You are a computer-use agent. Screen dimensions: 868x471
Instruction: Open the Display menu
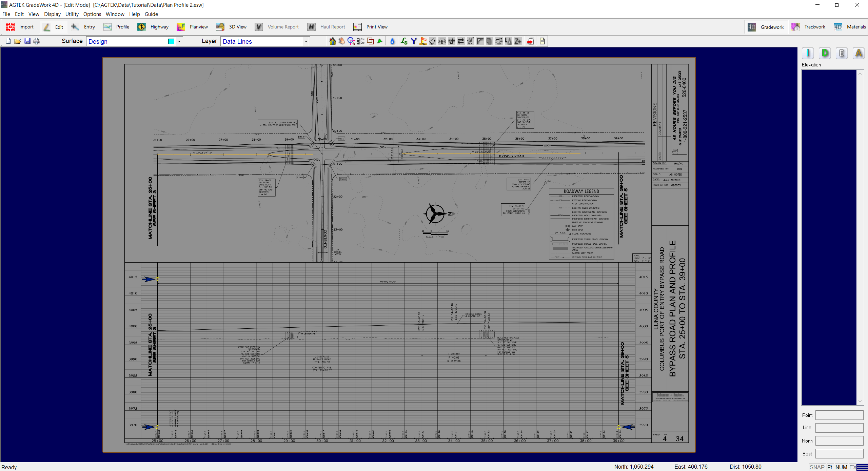(x=52, y=14)
